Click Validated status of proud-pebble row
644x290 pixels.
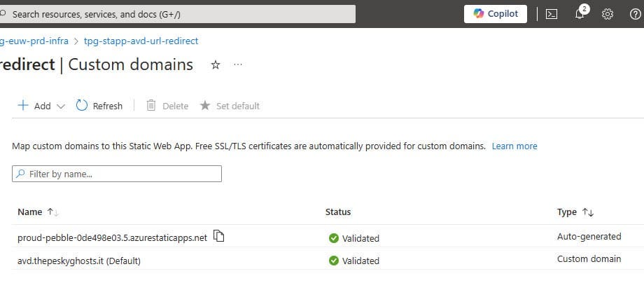pyautogui.click(x=354, y=238)
